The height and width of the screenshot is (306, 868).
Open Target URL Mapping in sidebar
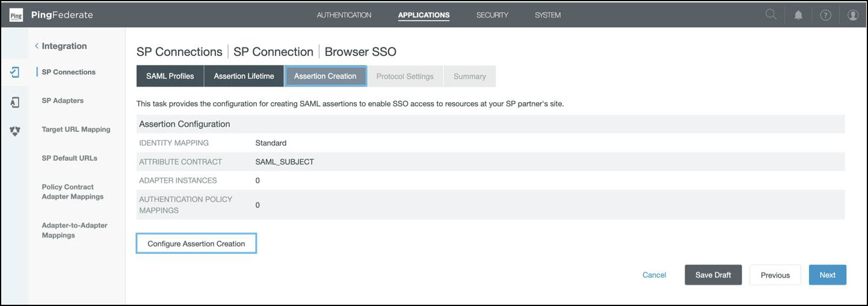pyautogui.click(x=76, y=129)
